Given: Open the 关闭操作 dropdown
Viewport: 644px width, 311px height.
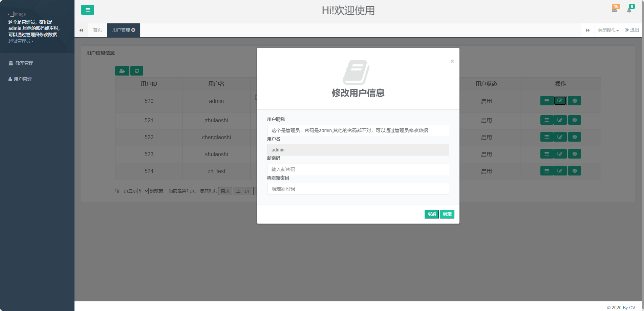Looking at the screenshot, I should coord(607,30).
